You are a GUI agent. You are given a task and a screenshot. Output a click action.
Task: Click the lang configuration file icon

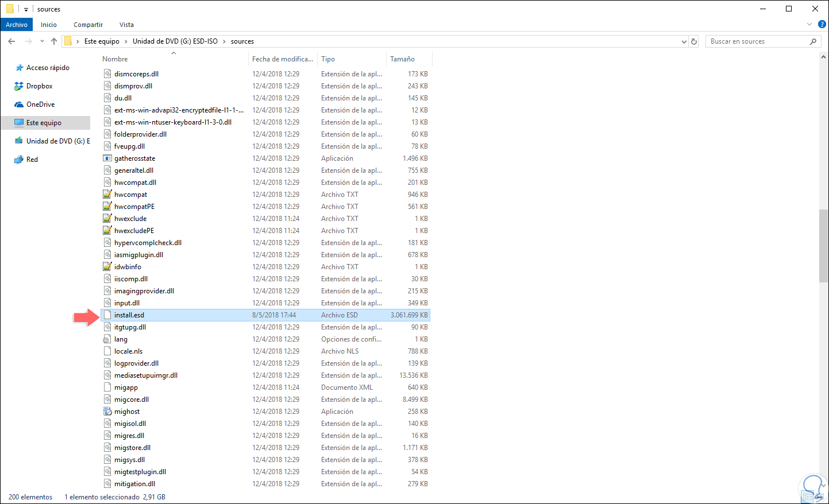click(107, 339)
